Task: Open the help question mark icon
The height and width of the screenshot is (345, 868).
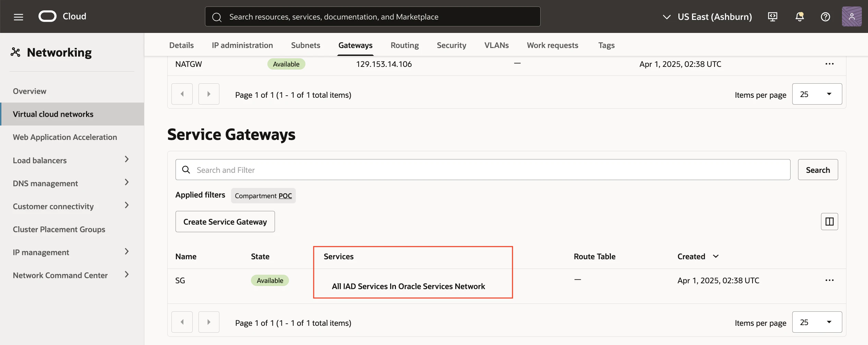Action: click(x=825, y=16)
